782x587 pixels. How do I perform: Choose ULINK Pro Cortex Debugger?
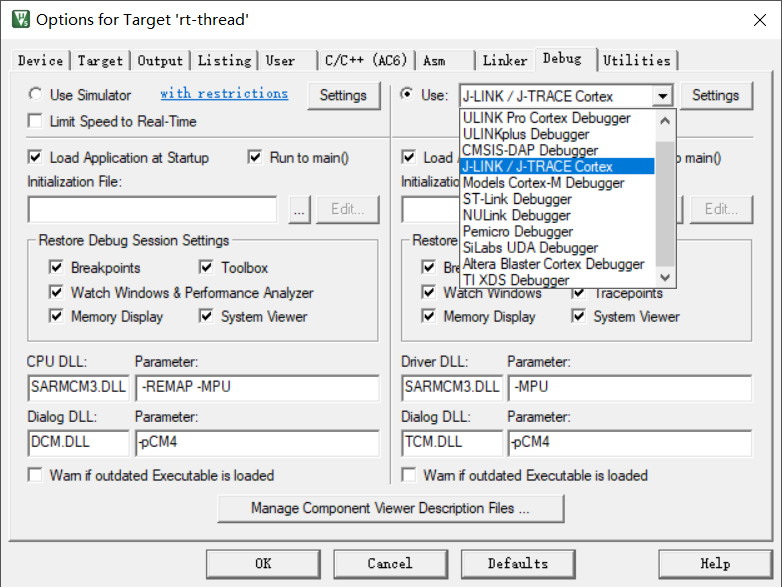557,118
